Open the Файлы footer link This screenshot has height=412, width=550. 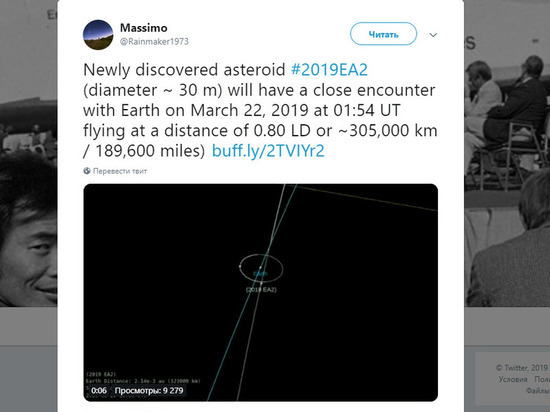(x=537, y=390)
